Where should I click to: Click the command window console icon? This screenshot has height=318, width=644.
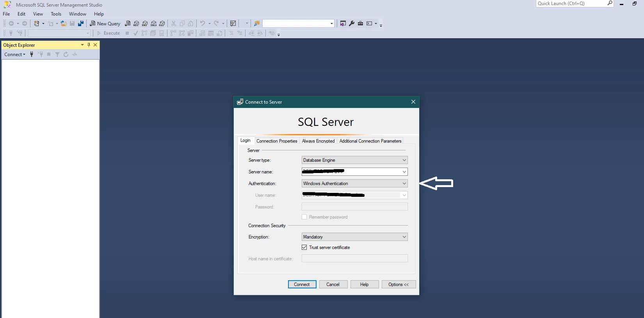point(369,23)
